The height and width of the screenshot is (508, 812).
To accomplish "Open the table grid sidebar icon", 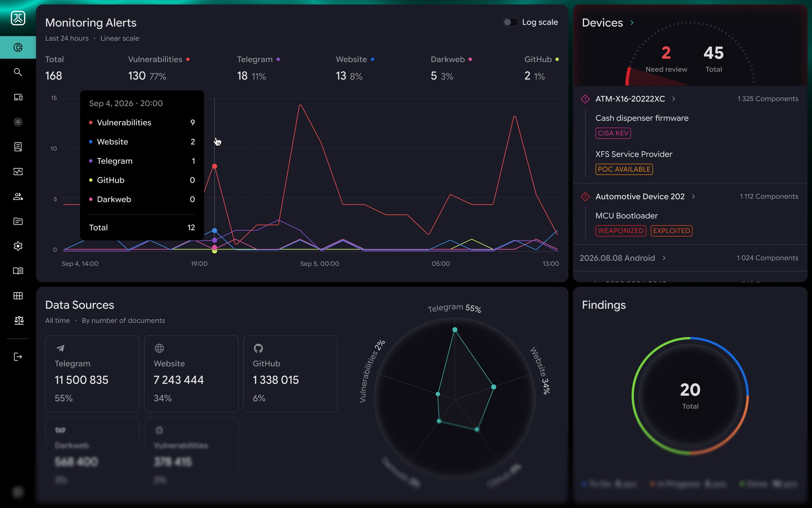I will (x=18, y=296).
